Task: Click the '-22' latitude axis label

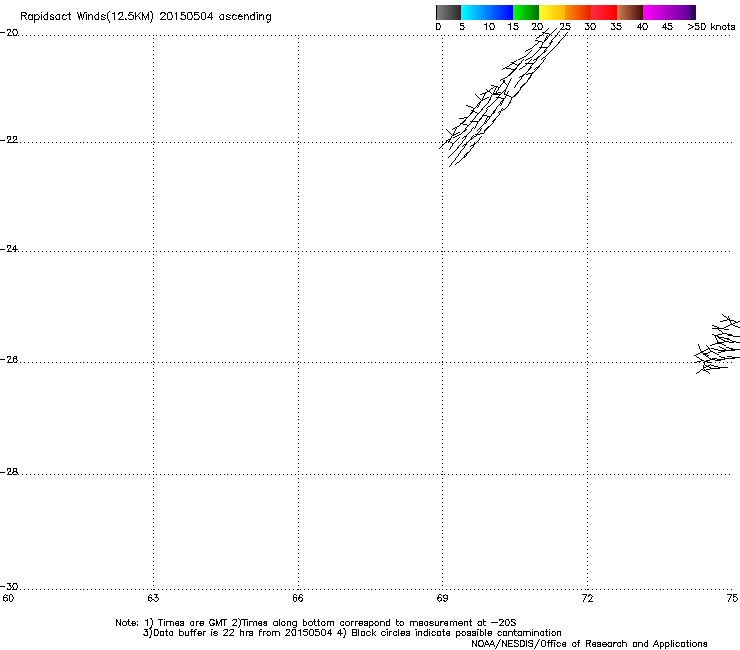Action: [x=9, y=140]
